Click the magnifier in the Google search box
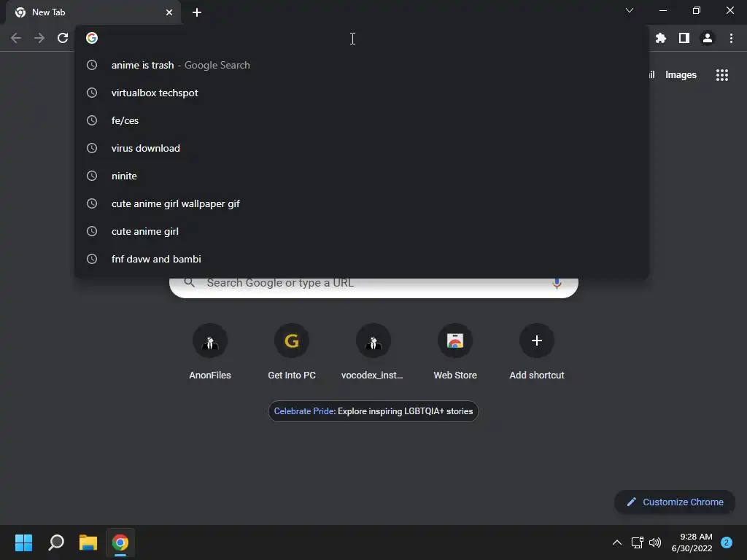The height and width of the screenshot is (560, 747). 189,283
